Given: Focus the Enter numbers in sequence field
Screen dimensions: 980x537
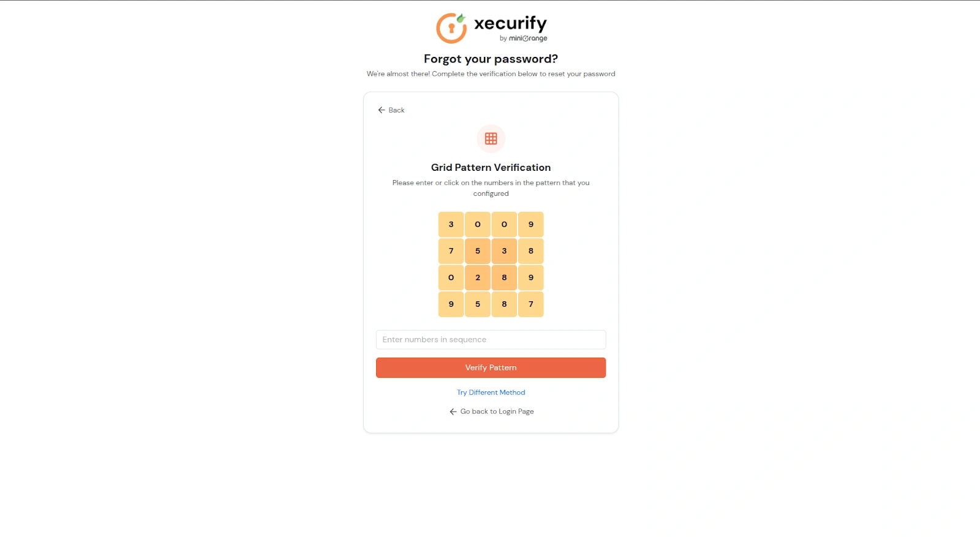Looking at the screenshot, I should pyautogui.click(x=491, y=340).
